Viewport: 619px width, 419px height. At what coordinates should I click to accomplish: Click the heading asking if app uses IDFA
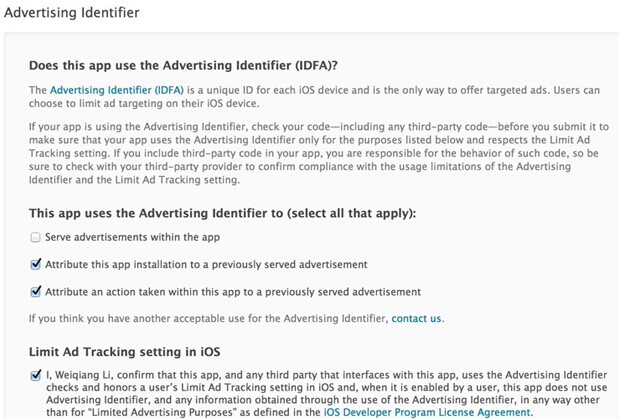pyautogui.click(x=183, y=65)
